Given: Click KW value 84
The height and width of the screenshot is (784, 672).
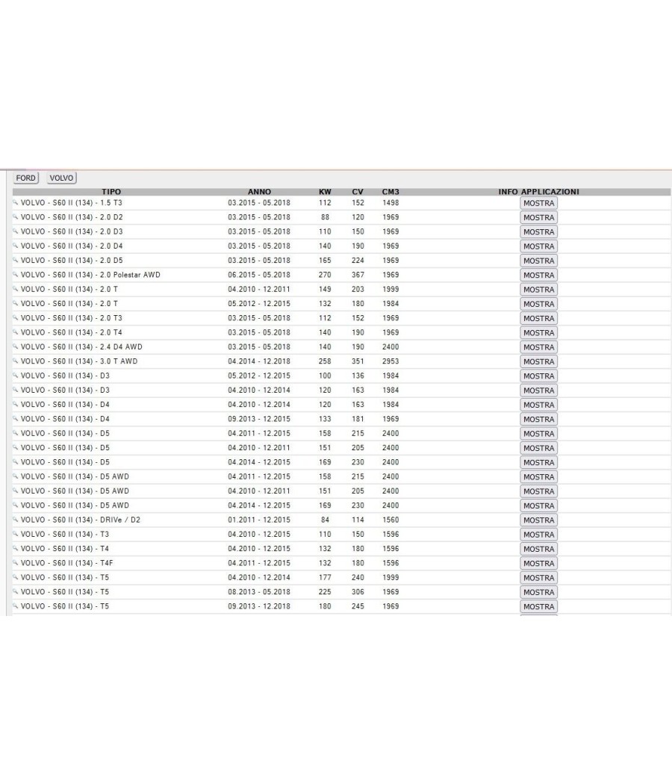Looking at the screenshot, I should point(325,520).
